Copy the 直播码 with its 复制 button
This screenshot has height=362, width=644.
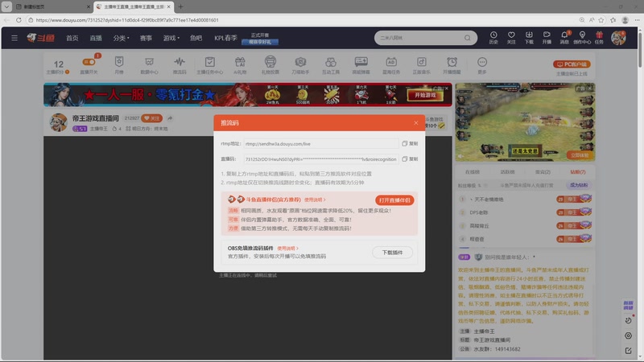[410, 158]
